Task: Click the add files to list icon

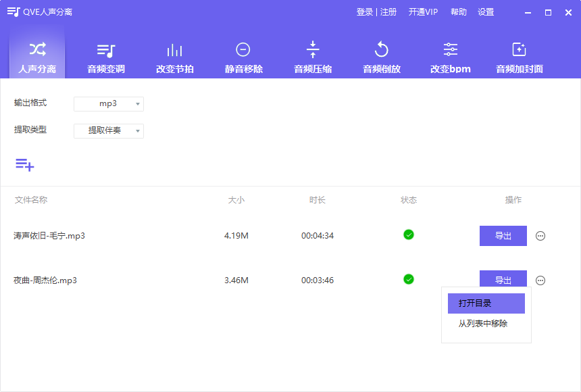Action: pos(25,164)
